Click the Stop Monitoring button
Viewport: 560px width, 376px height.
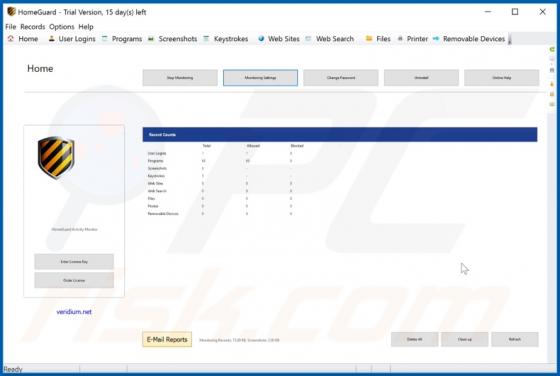tap(180, 77)
